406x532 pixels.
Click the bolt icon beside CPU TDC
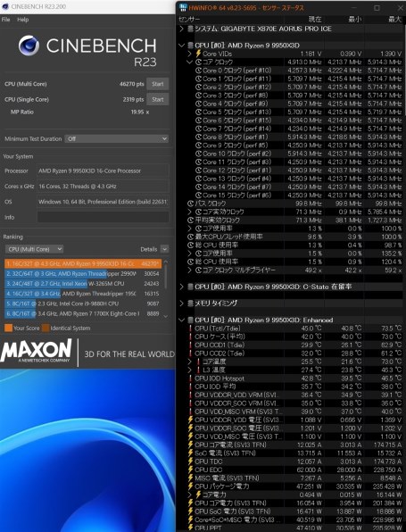pos(190,461)
